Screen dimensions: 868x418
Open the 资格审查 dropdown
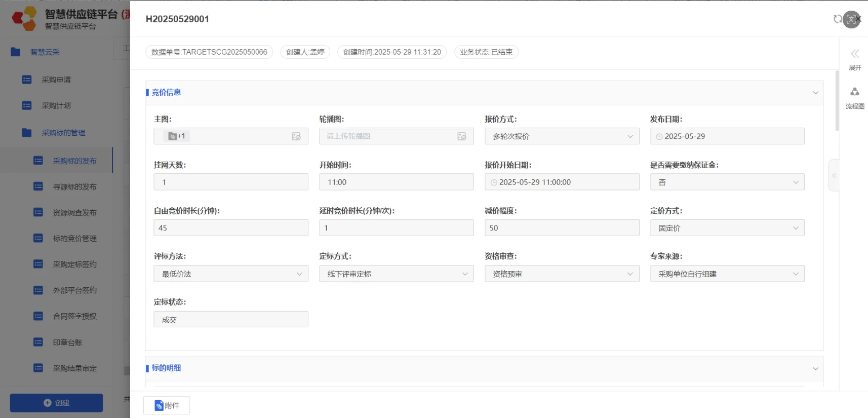pos(562,274)
